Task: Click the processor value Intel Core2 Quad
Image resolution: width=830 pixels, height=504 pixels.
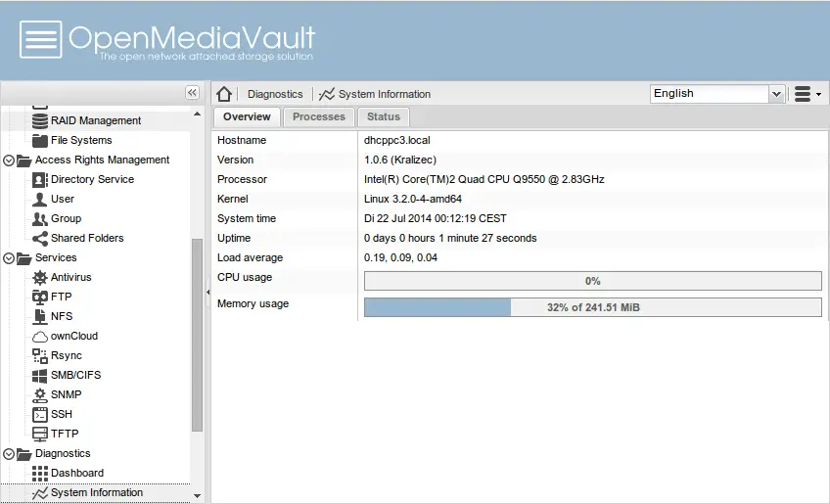Action: (484, 179)
